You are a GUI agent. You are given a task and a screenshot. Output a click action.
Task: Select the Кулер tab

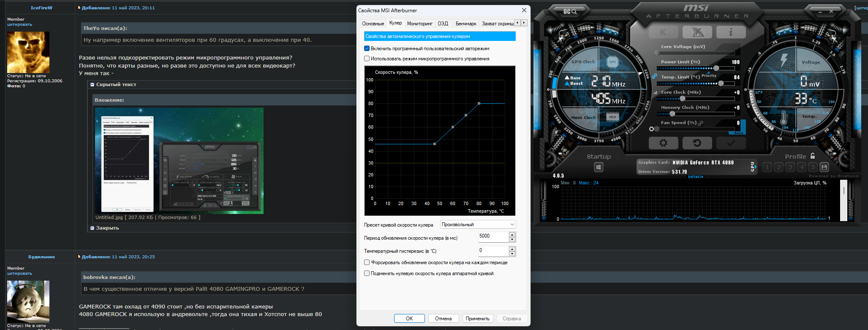click(396, 23)
